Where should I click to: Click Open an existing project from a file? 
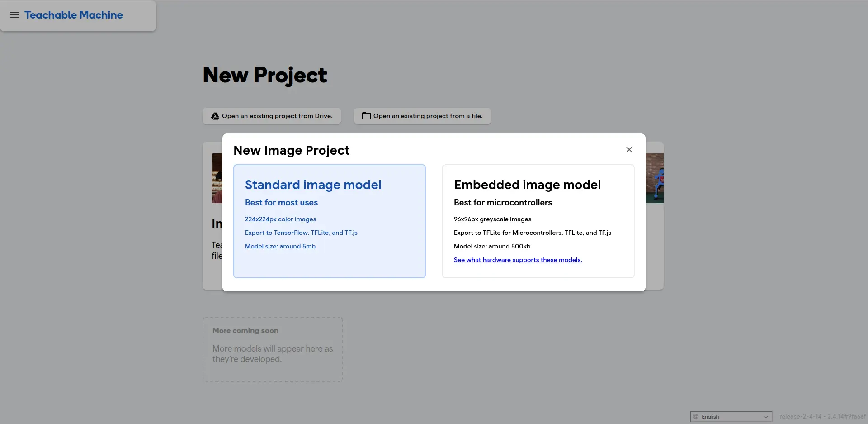(422, 116)
